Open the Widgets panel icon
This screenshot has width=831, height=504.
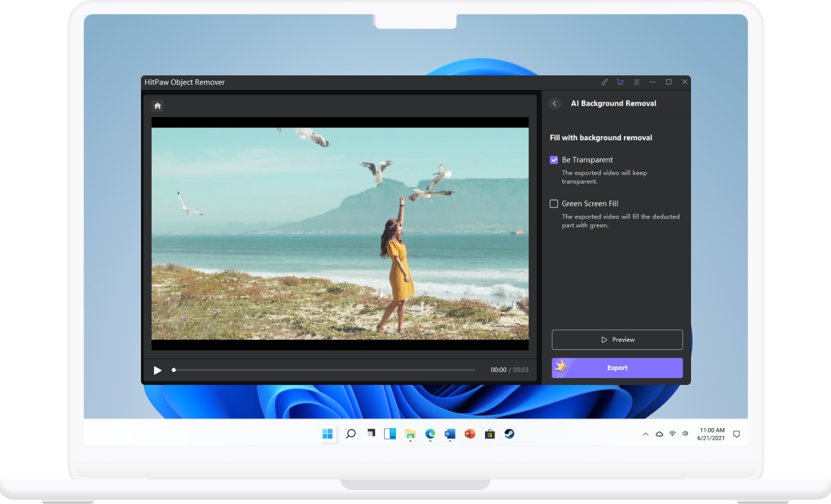(390, 434)
